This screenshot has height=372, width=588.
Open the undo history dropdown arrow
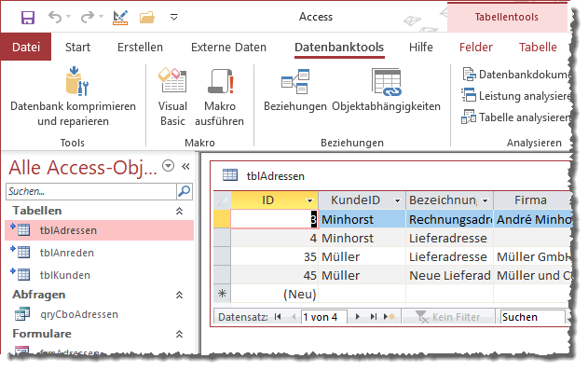(68, 17)
